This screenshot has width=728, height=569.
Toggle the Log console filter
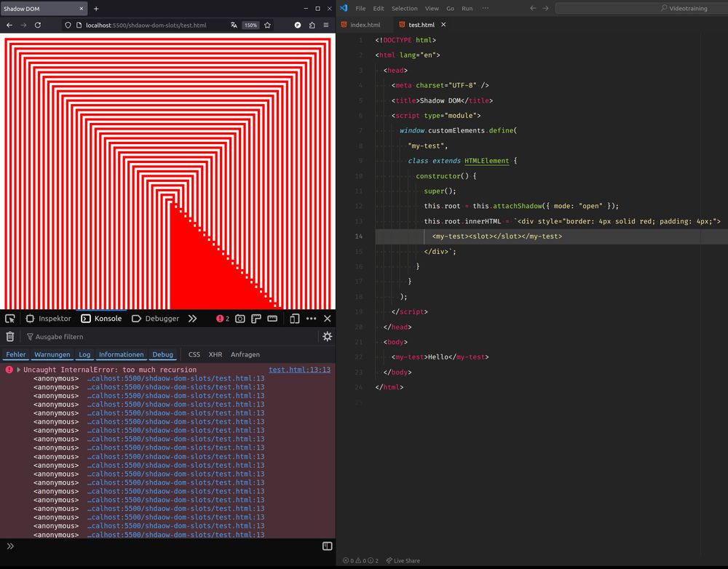(84, 354)
